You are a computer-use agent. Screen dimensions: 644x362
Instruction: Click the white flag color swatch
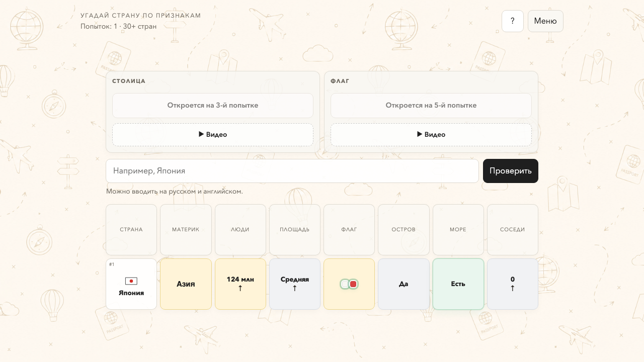point(345,284)
